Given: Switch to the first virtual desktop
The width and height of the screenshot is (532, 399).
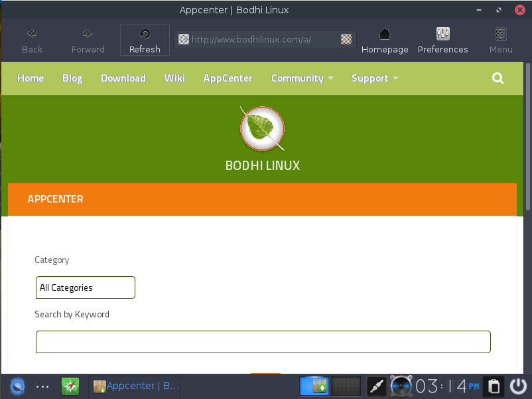Looking at the screenshot, I should coord(314,386).
